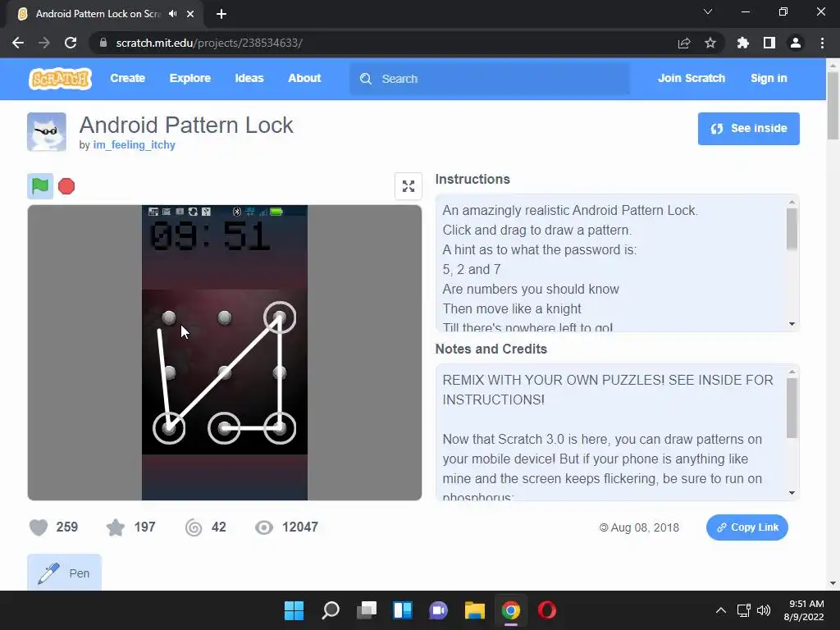This screenshot has width=840, height=630.
Task: Open Opera browser from the taskbar
Action: (547, 610)
